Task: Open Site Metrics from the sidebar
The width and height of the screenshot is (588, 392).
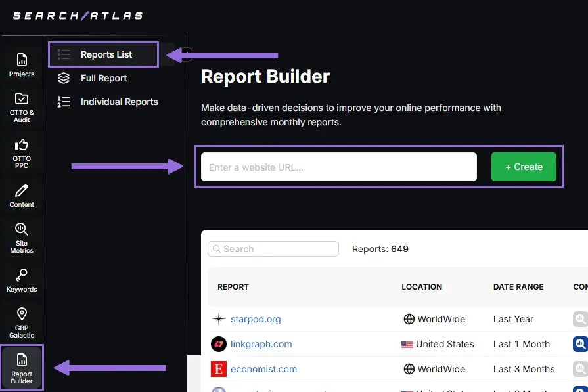Action: tap(22, 236)
